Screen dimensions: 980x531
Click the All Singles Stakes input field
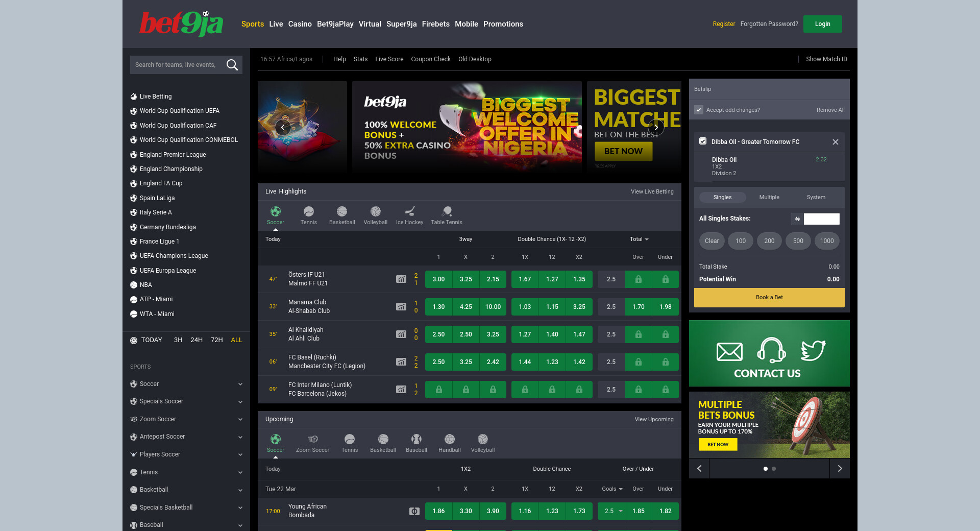(x=821, y=219)
